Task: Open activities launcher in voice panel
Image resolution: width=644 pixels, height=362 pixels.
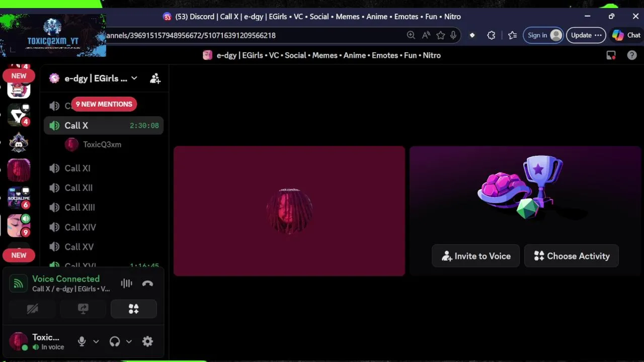Action: [134, 309]
